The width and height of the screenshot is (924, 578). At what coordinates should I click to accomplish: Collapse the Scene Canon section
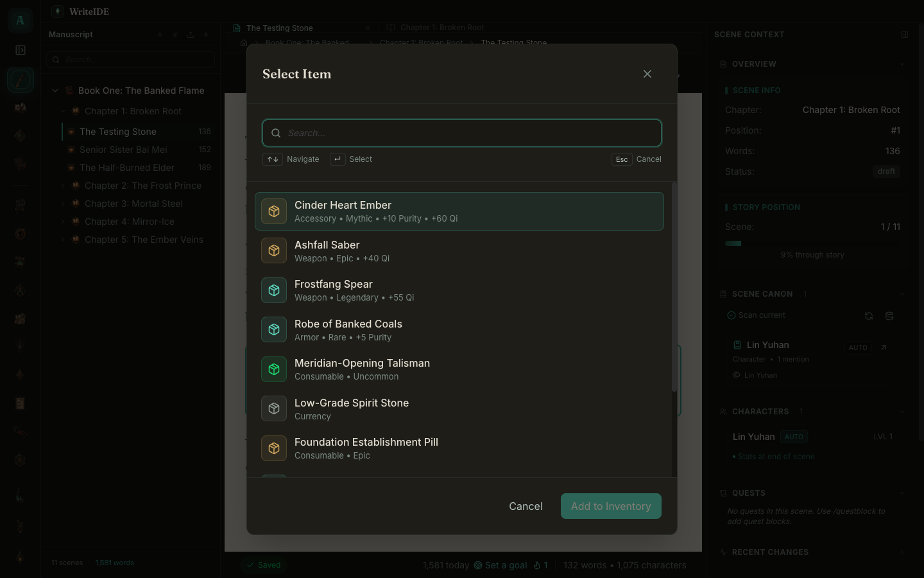tap(902, 294)
